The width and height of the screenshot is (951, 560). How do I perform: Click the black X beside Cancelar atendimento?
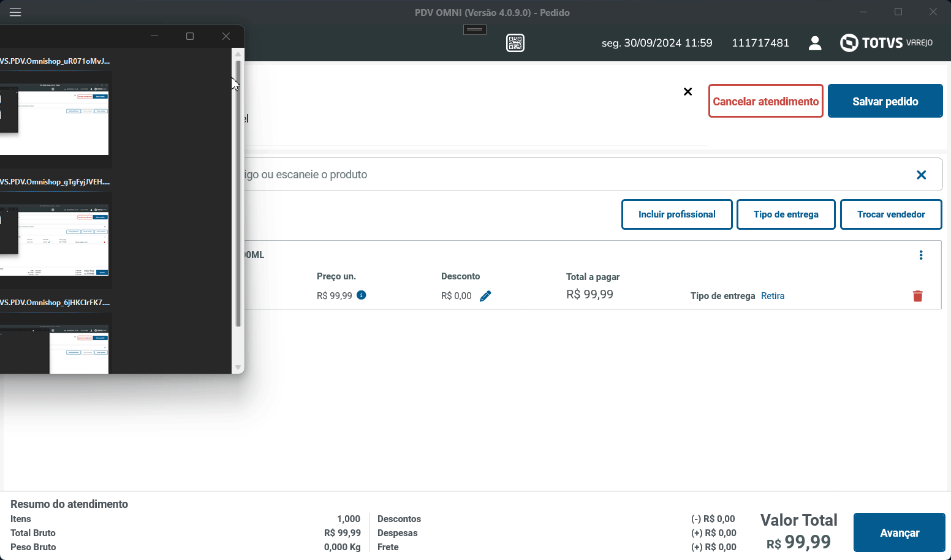click(688, 92)
